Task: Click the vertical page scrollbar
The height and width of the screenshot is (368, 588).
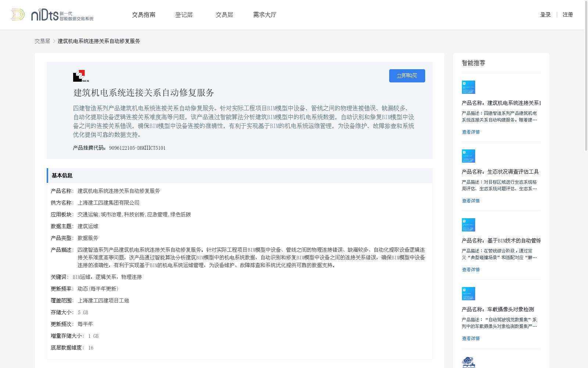Action: pyautogui.click(x=586, y=75)
